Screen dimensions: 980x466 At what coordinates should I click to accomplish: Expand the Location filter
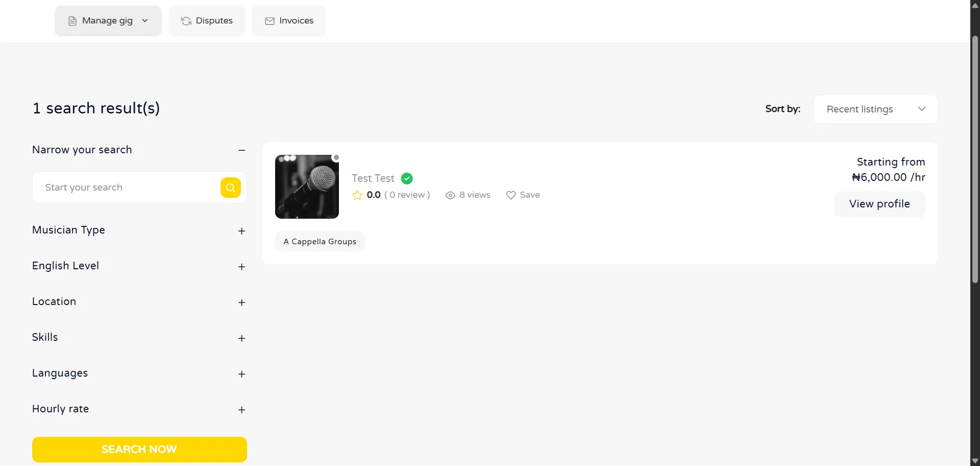point(242,302)
